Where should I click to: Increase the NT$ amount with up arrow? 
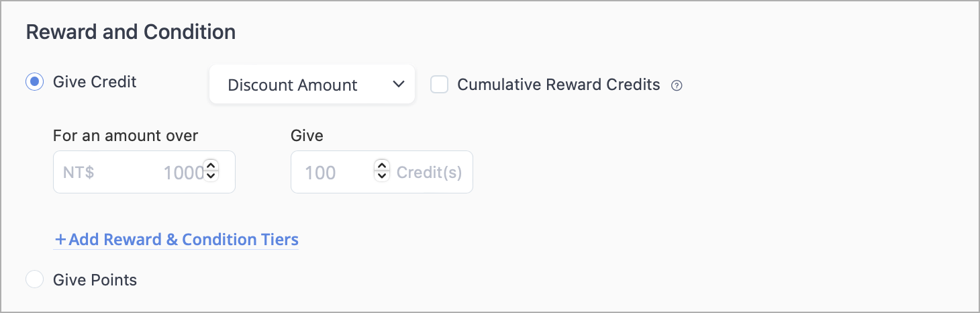211,166
